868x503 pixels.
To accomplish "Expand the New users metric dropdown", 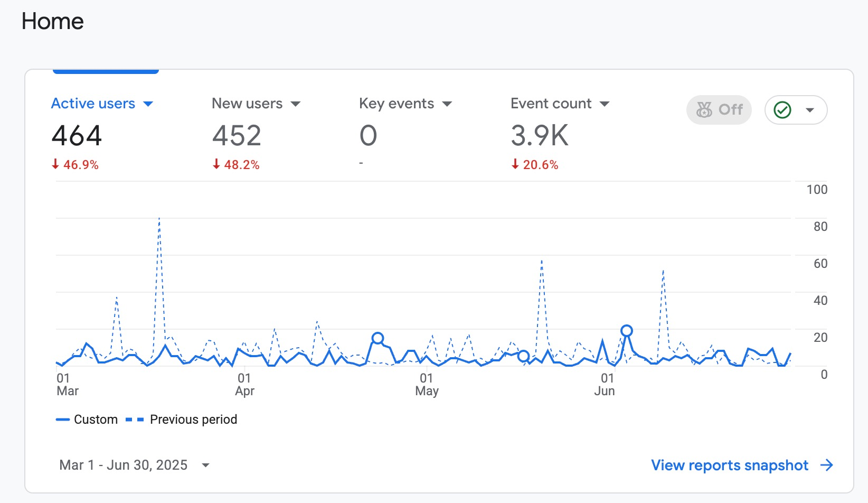I will [296, 104].
